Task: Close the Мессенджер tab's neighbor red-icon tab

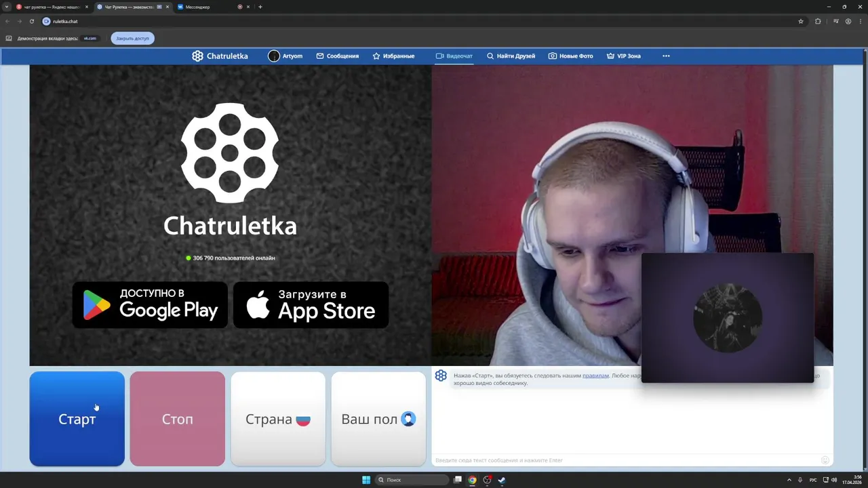Action: tap(248, 7)
